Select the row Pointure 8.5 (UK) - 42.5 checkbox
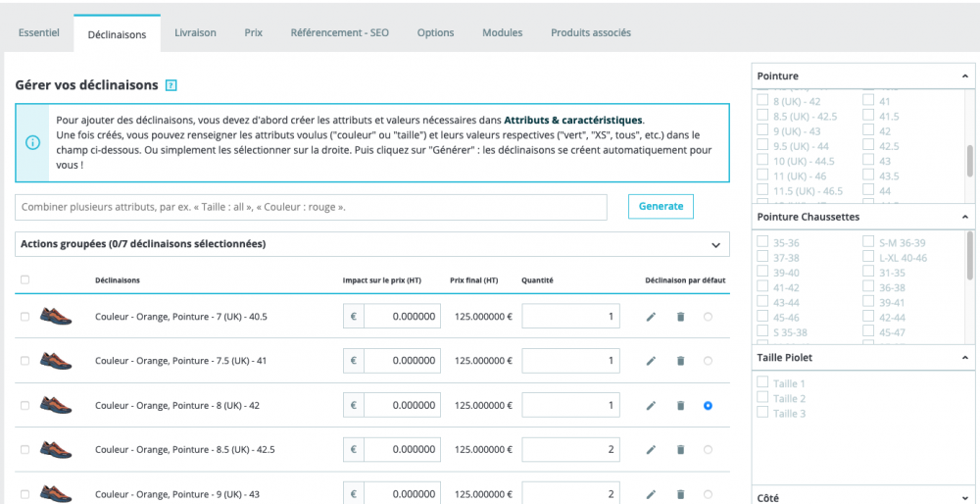 click(x=25, y=450)
